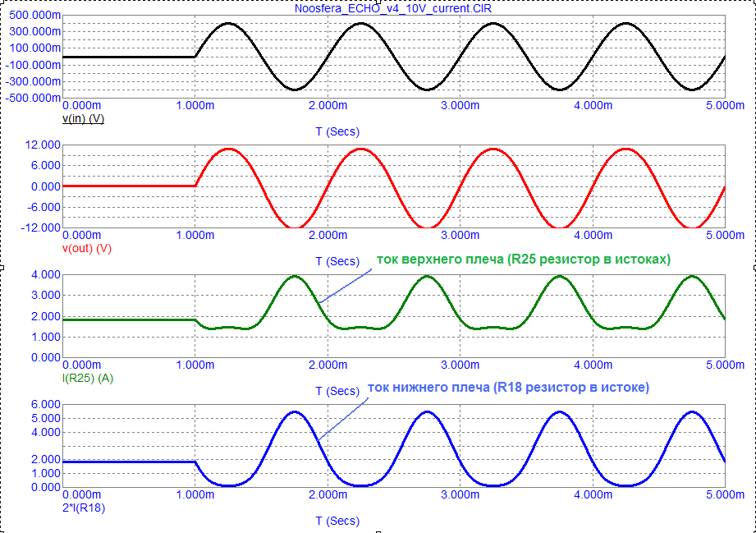Click the 4.000m time tick on 2*I(R18) plot
756x533 pixels.
click(x=593, y=495)
